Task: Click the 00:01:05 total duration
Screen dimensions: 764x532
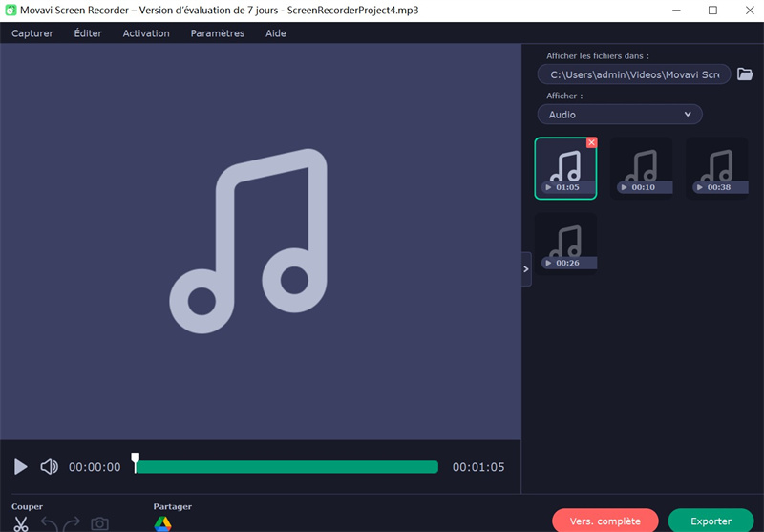Action: coord(478,467)
